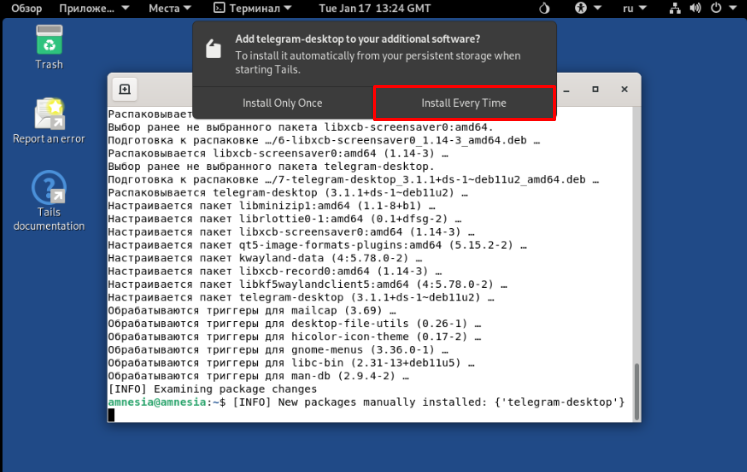Click the terminal's vertical scrollbar

point(636,390)
